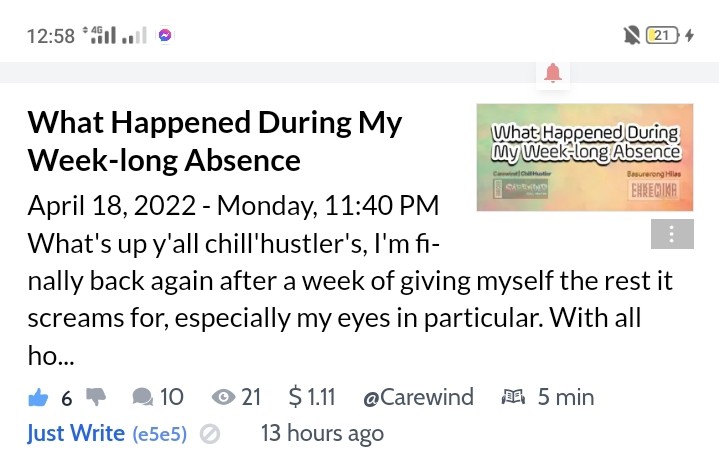Open the article cover thumbnail

(x=585, y=157)
